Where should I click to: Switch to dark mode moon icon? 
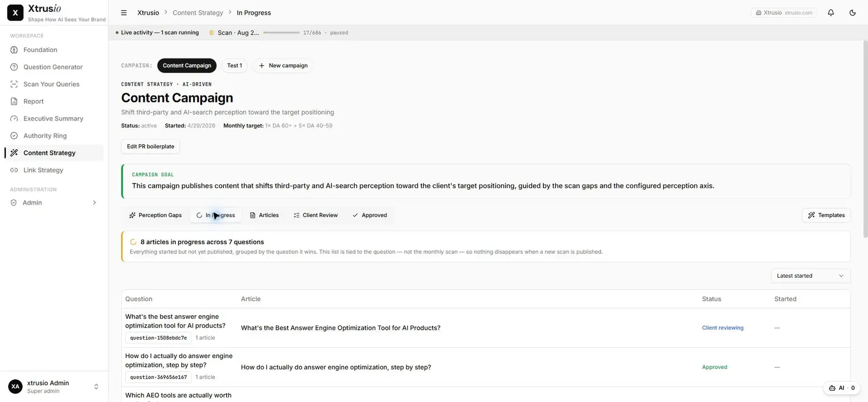[852, 12]
